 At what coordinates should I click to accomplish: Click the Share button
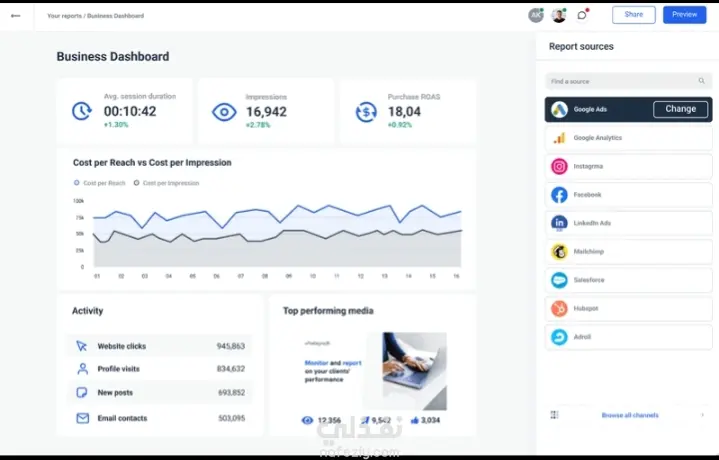coord(634,15)
